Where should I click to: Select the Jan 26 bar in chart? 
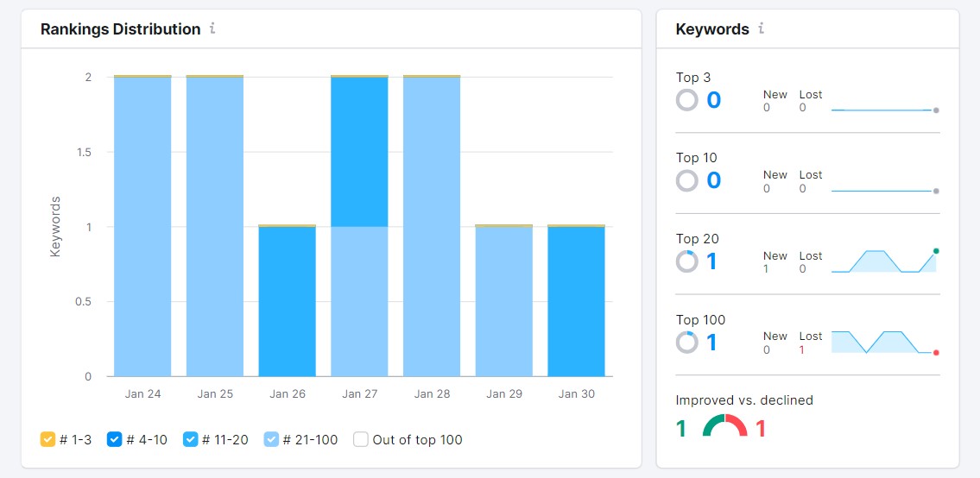288,300
